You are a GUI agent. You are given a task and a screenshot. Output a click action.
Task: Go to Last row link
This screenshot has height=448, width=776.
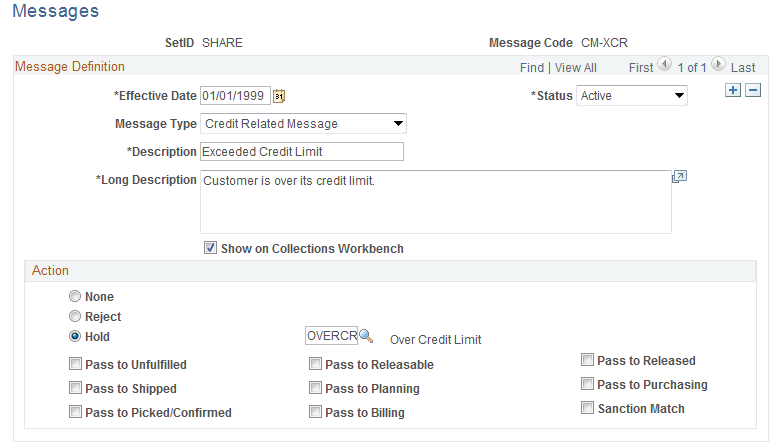743,68
